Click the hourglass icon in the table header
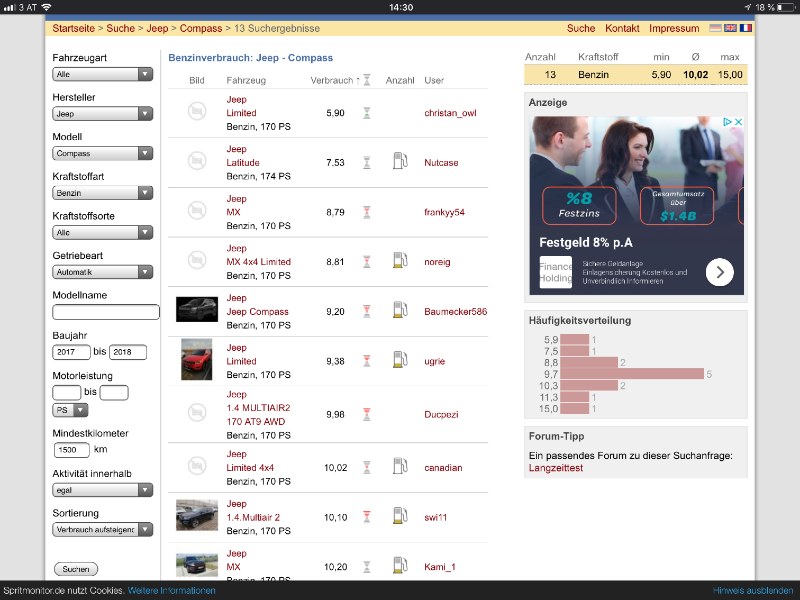Viewport: 800px width, 600px height. click(x=367, y=80)
